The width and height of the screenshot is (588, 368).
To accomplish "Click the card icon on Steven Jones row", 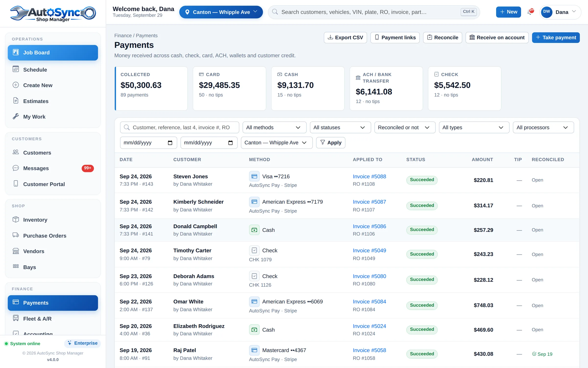I will [254, 176].
